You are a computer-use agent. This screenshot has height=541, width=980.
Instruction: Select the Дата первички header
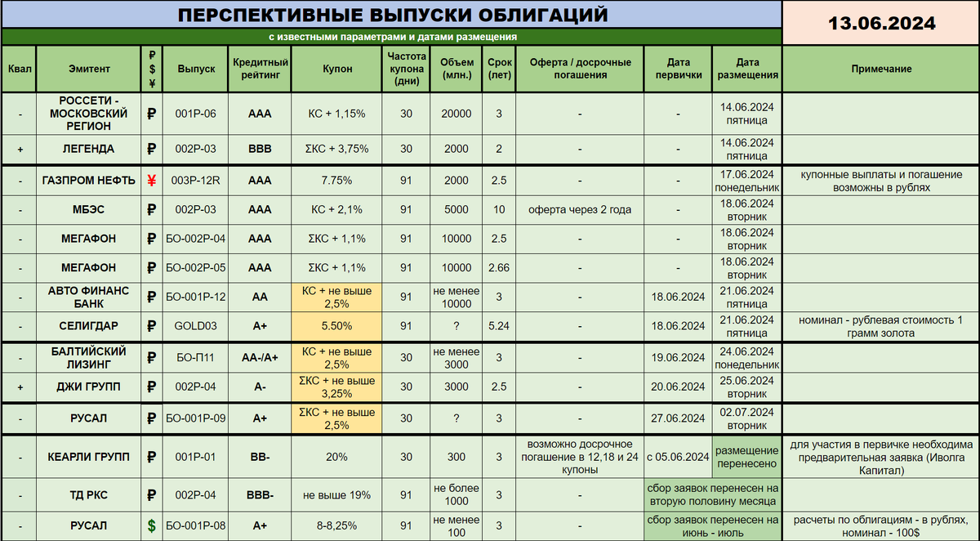[678, 69]
